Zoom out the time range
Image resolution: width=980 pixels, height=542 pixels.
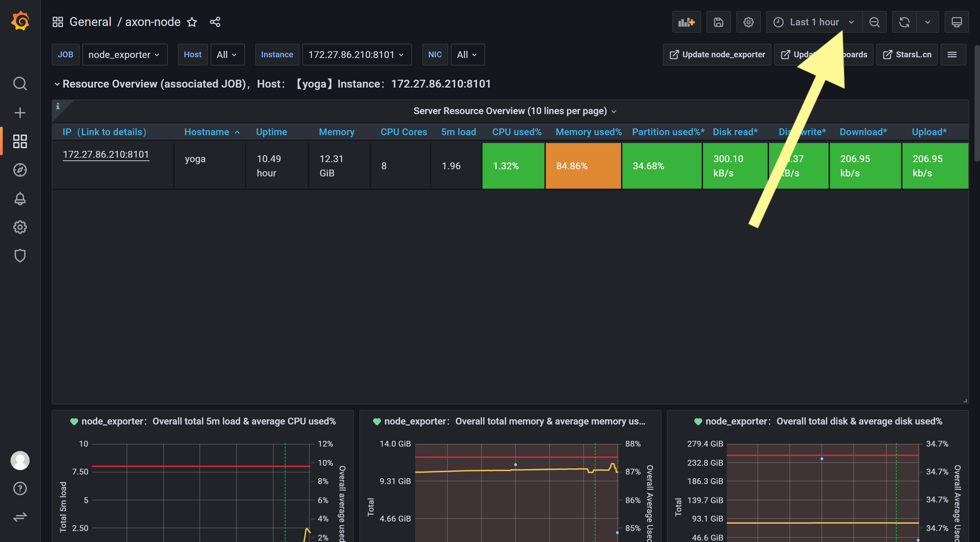pos(874,22)
